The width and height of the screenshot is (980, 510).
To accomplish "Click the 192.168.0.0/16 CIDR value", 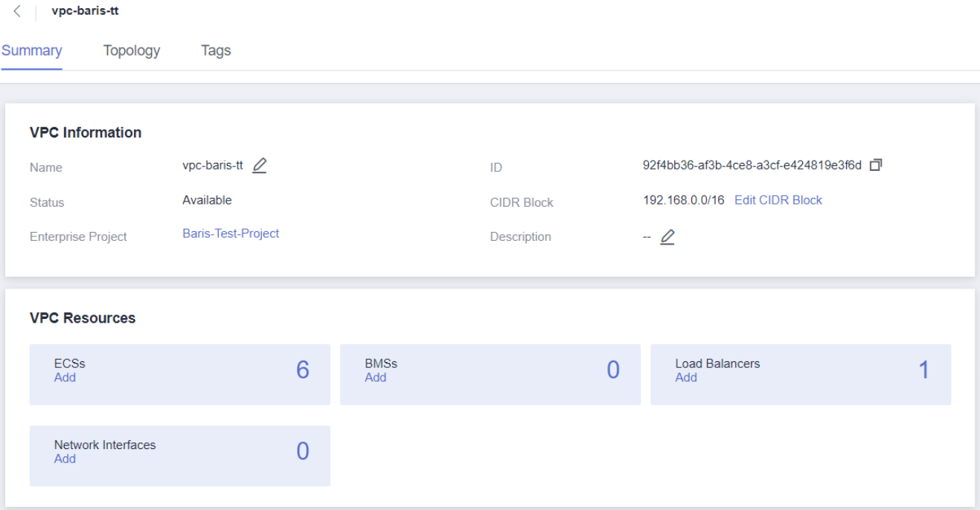I will [x=683, y=200].
